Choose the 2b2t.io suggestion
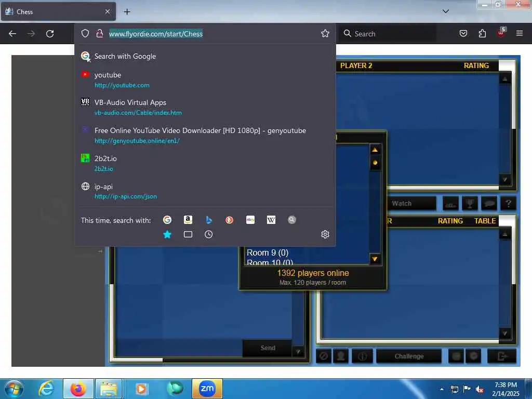 point(205,163)
